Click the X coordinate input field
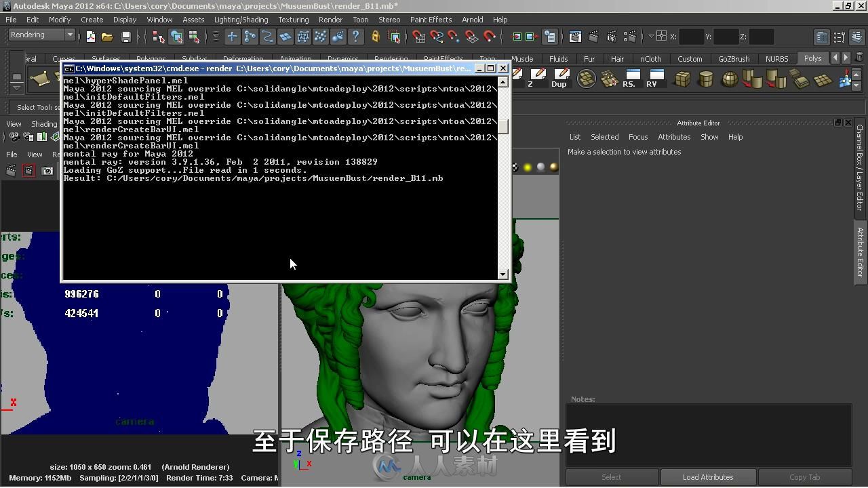 tap(691, 37)
